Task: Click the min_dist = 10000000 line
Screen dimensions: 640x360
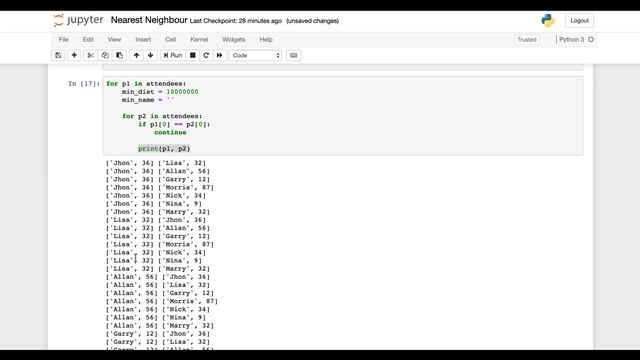Action: pos(160,92)
